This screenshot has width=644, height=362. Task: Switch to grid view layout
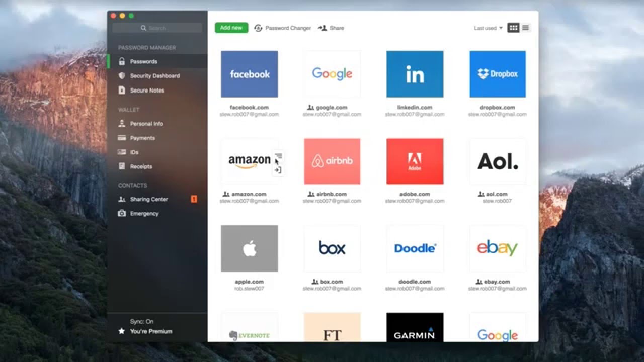pos(513,28)
